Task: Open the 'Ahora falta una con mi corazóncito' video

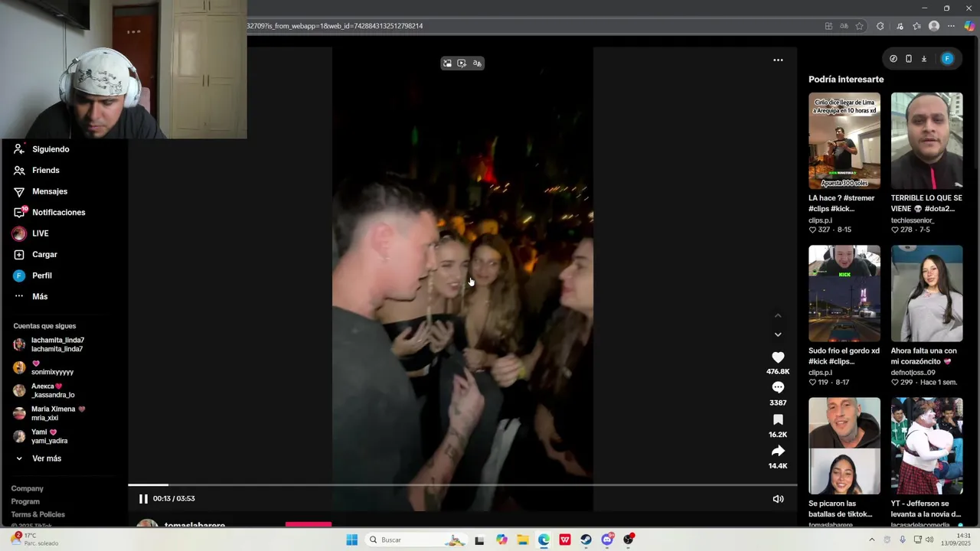Action: 927,293
